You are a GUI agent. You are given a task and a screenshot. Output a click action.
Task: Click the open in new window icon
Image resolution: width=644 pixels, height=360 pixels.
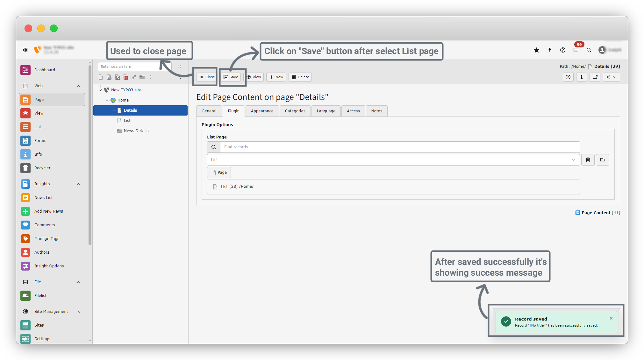[x=595, y=77]
